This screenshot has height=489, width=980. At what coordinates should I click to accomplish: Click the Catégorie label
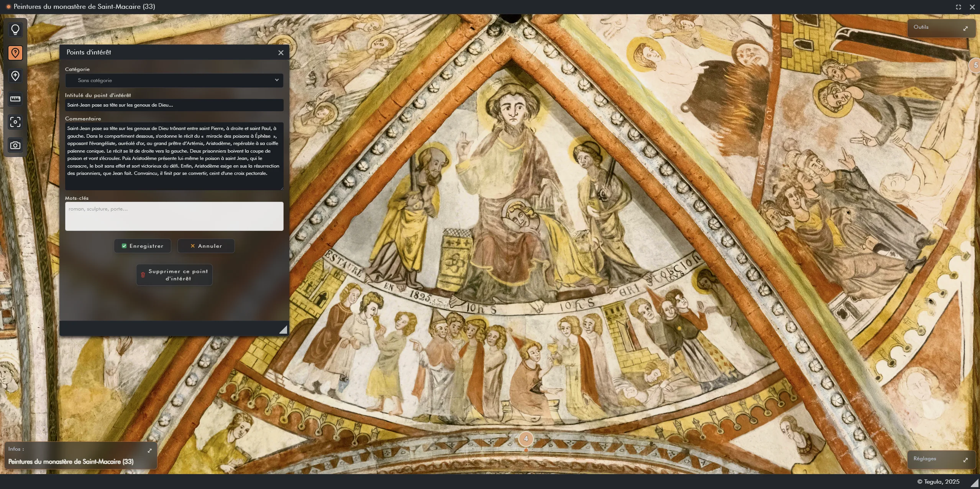tap(77, 69)
